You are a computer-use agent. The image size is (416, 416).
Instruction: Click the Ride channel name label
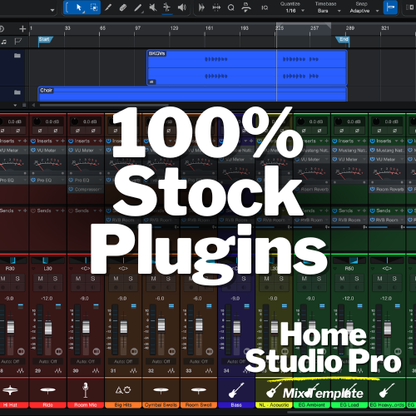click(x=48, y=405)
